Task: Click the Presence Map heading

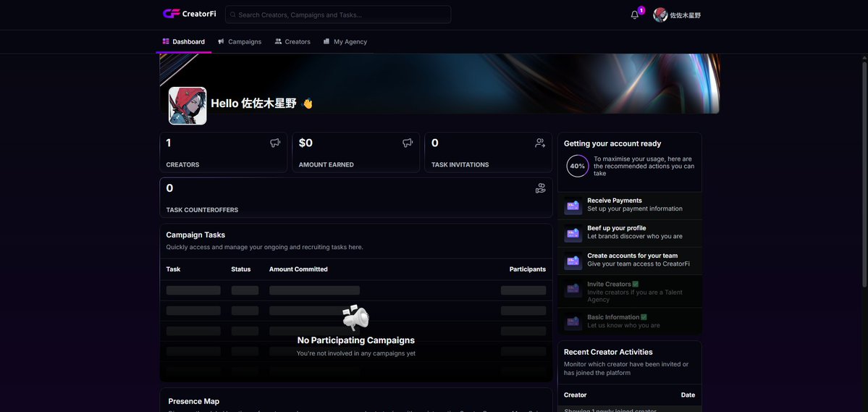Action: pos(194,401)
